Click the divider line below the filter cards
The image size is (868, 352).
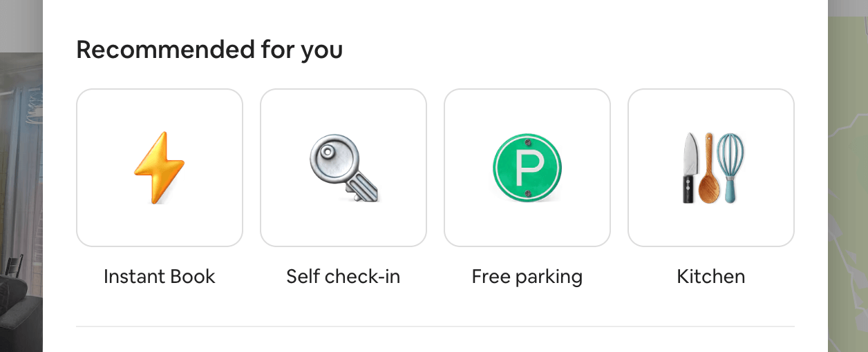tap(435, 326)
